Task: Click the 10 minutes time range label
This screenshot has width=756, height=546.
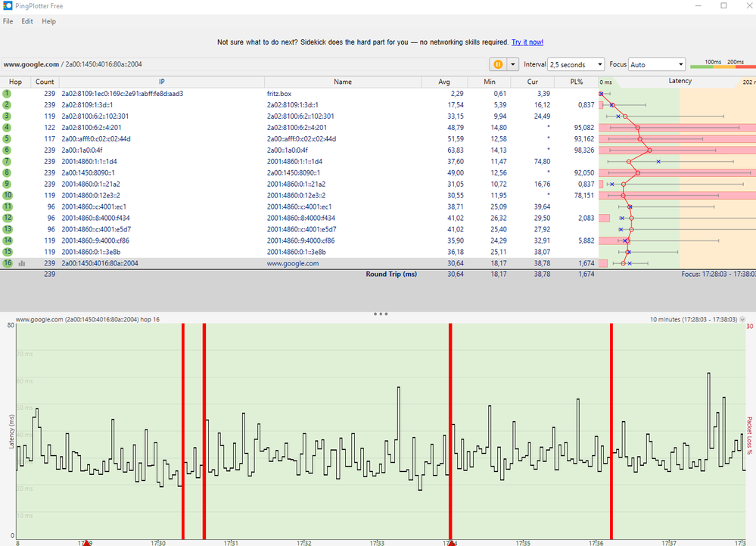Action: [x=693, y=319]
